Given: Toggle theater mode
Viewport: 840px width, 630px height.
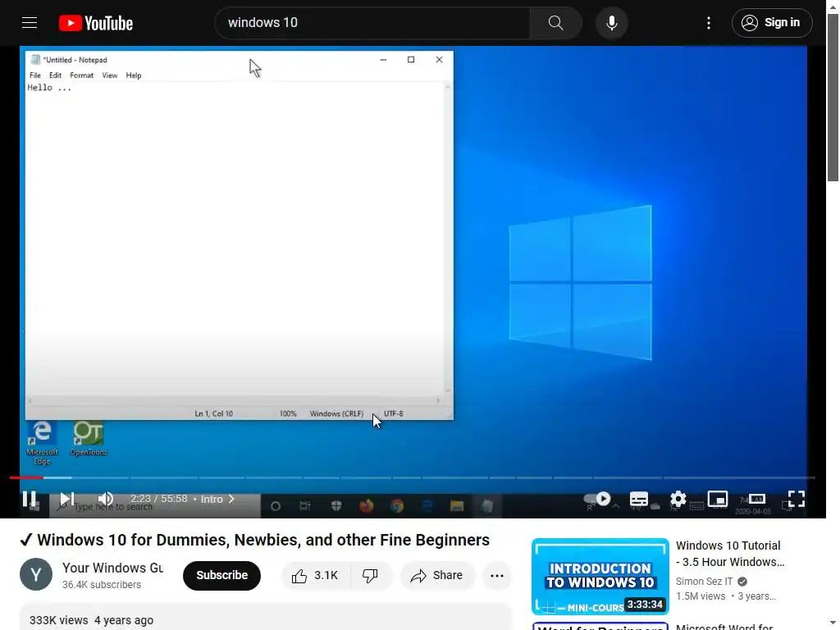Looking at the screenshot, I should (756, 499).
